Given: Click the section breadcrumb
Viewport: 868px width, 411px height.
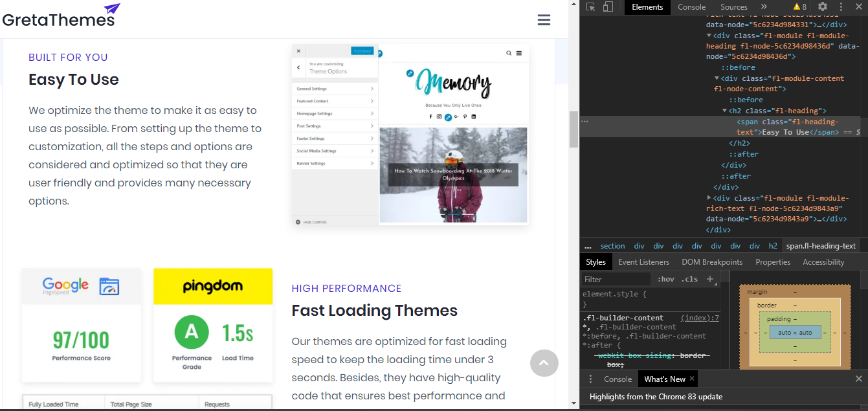Looking at the screenshot, I should 612,246.
